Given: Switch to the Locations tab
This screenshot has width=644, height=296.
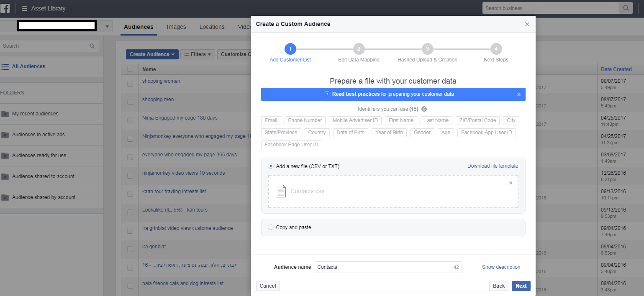Looking at the screenshot, I should pyautogui.click(x=212, y=27).
